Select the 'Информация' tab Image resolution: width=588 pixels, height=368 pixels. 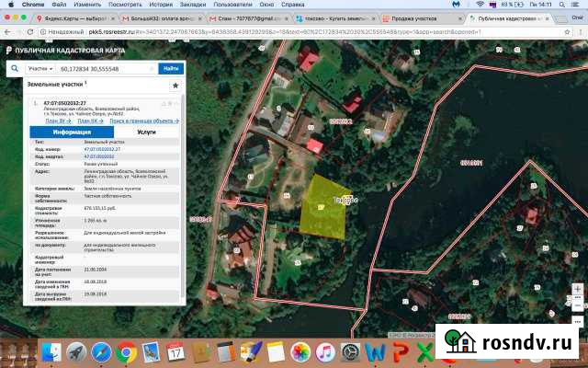click(x=73, y=132)
